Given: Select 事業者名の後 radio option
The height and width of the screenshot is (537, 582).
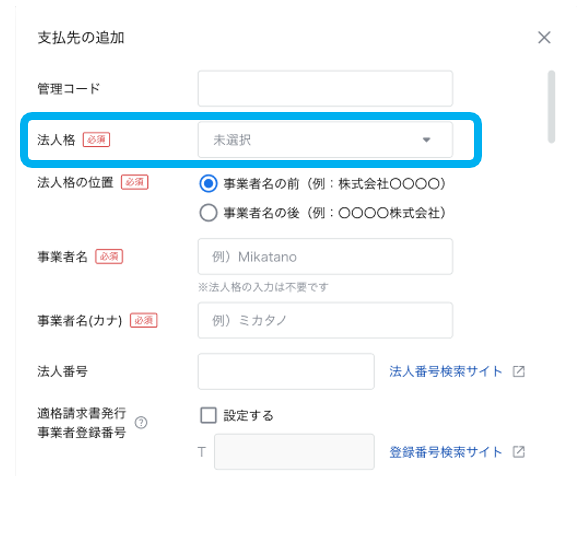Looking at the screenshot, I should click(x=208, y=213).
